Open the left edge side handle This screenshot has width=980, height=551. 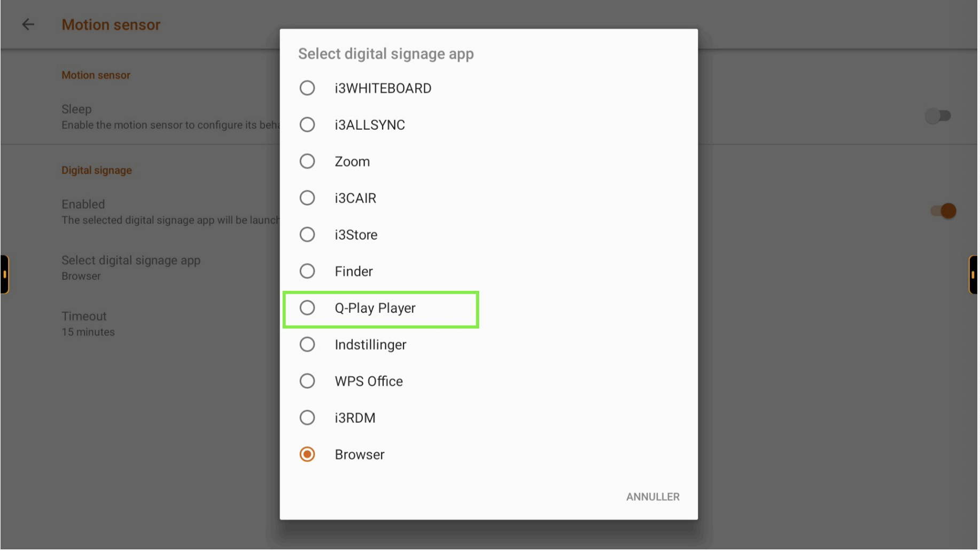(4, 275)
